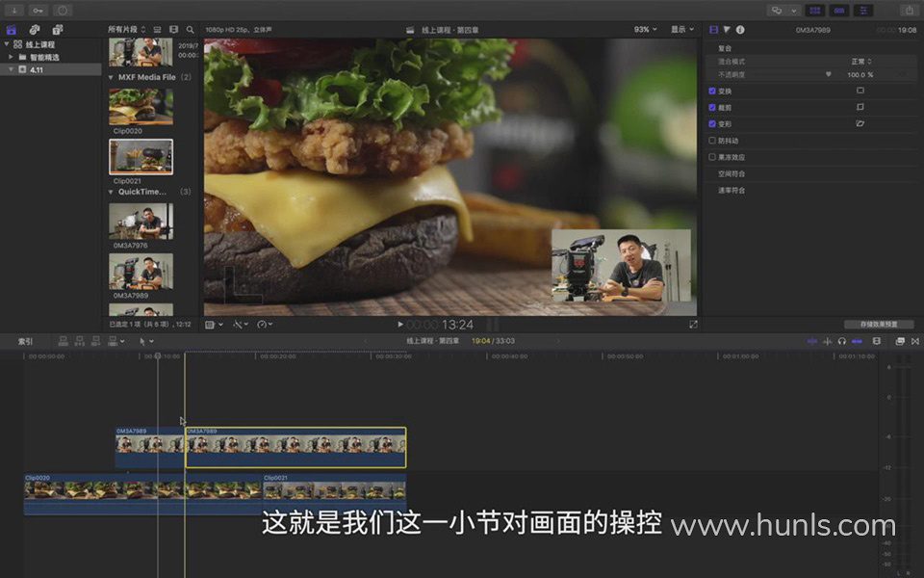Click the 100.0 % opacity value
This screenshot has height=578, width=924.
coord(860,75)
